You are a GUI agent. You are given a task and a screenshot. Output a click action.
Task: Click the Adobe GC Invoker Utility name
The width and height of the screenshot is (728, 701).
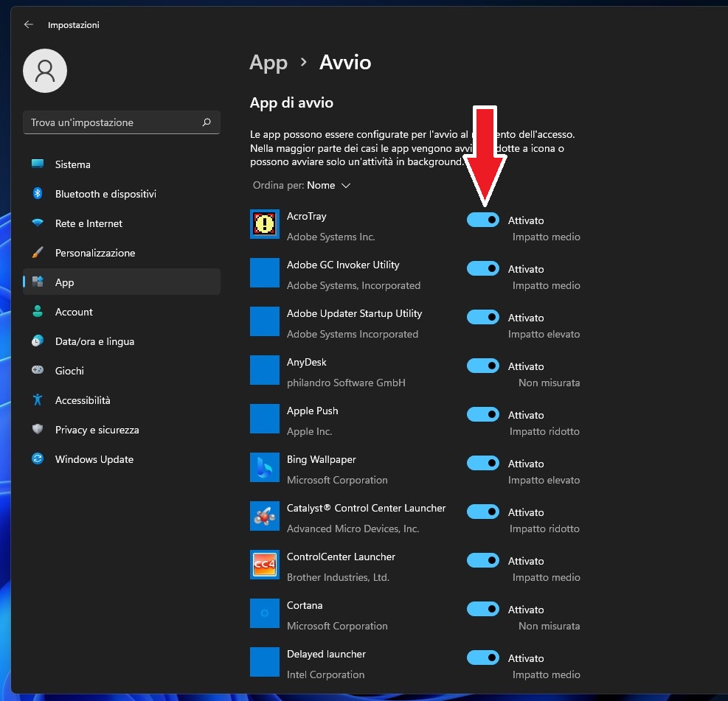click(x=343, y=265)
